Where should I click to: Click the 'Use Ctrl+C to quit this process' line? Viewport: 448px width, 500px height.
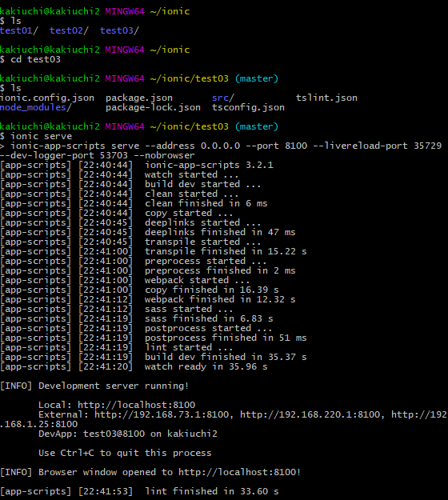point(125,453)
